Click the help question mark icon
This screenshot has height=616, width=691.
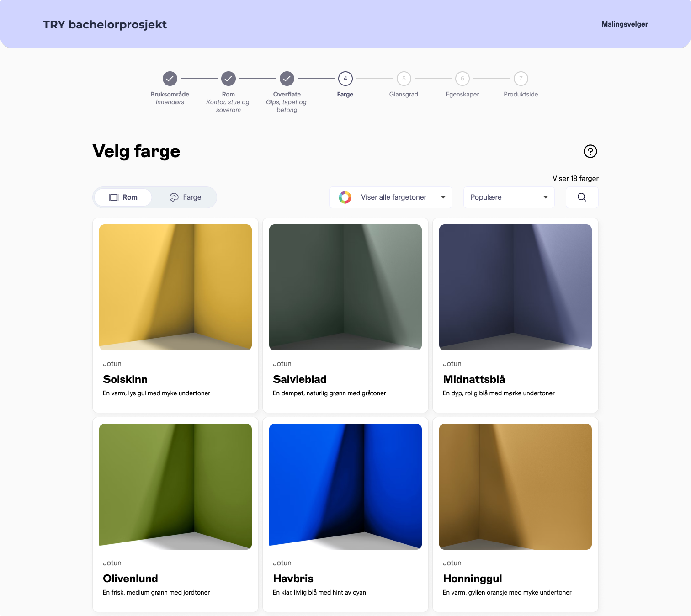590,151
